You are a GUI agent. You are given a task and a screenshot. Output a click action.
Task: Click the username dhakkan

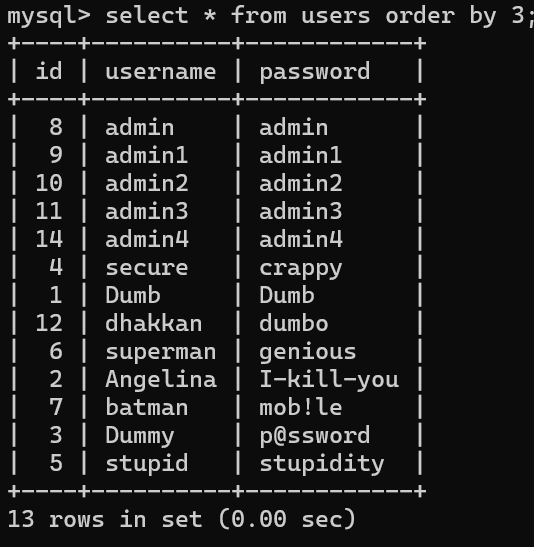154,323
